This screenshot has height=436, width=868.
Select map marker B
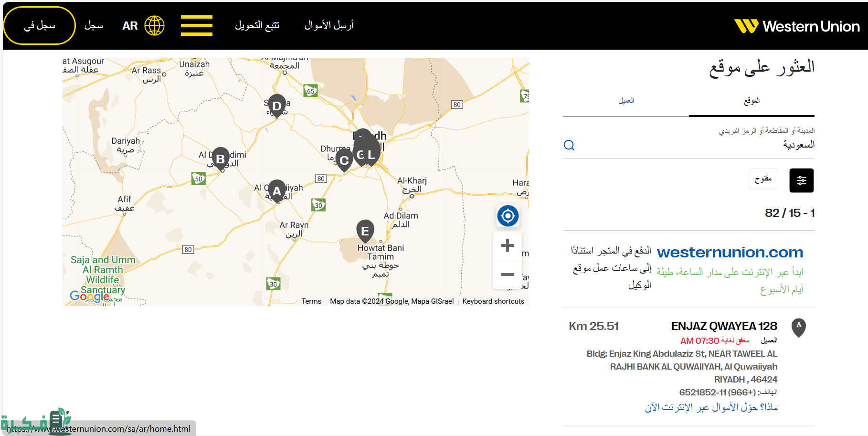[220, 158]
